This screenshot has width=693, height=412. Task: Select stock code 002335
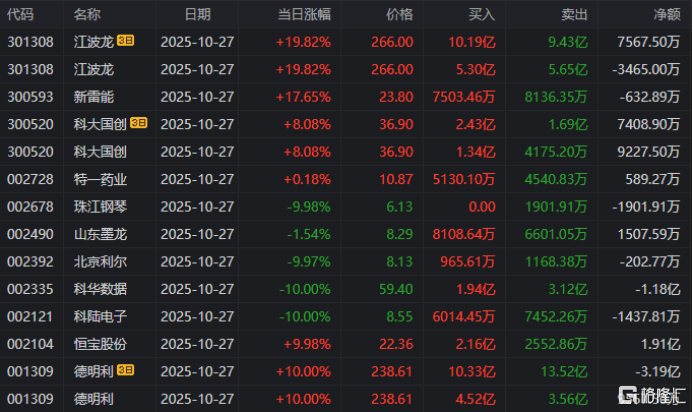pos(30,289)
